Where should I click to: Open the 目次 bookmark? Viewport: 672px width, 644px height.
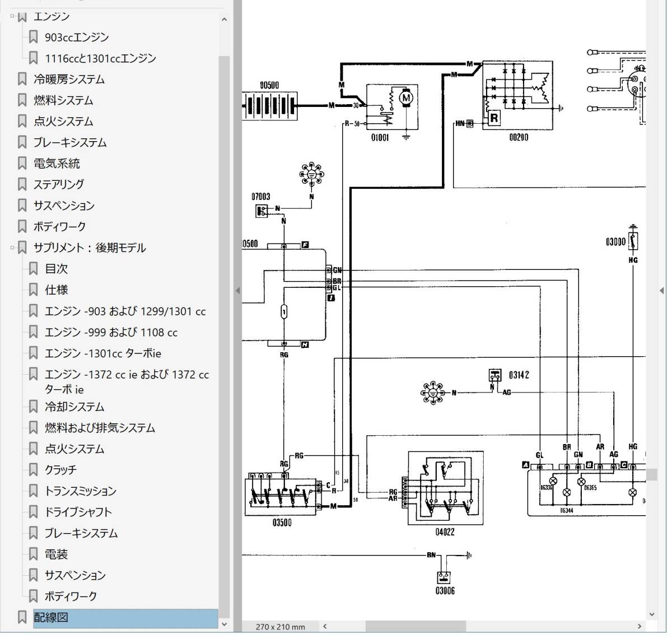click(x=56, y=269)
